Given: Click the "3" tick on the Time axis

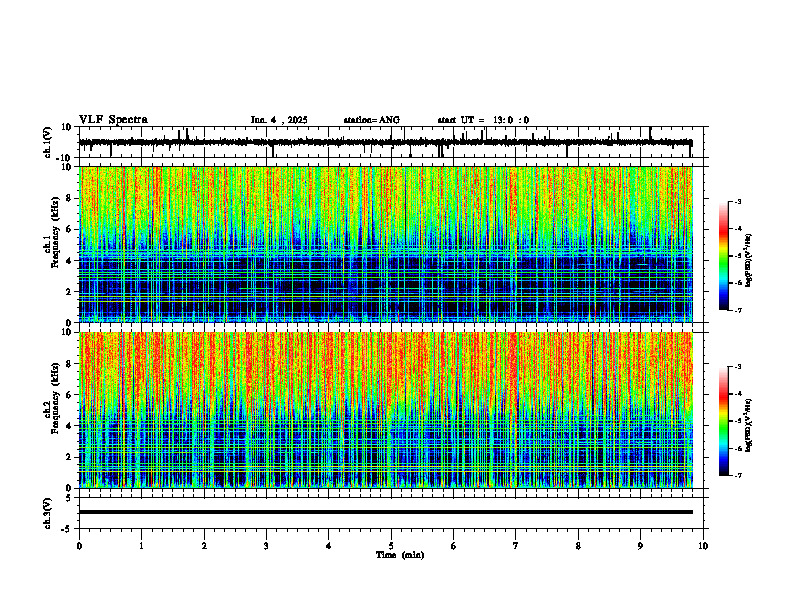Looking at the screenshot, I should pyautogui.click(x=266, y=546).
